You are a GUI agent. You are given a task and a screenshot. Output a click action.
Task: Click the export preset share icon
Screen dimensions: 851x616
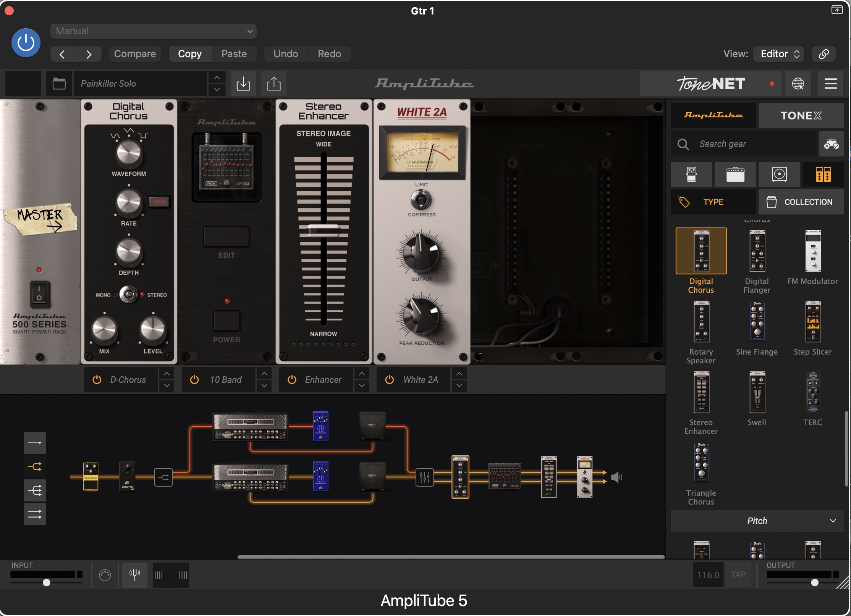273,84
